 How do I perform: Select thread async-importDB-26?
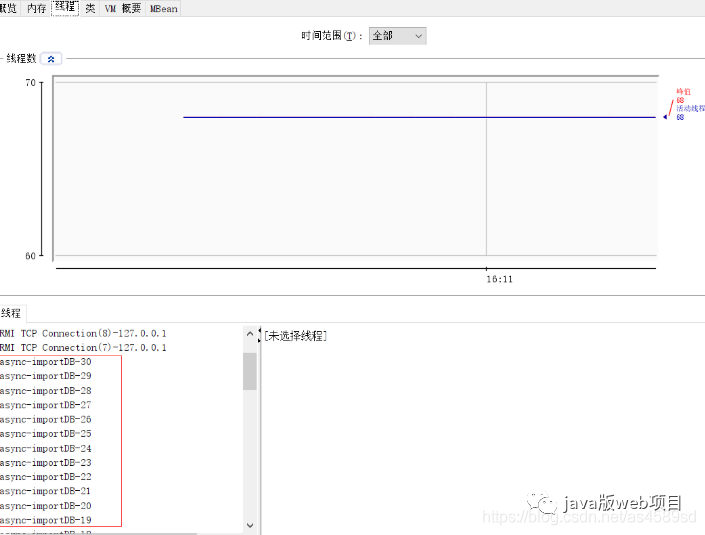pos(46,419)
